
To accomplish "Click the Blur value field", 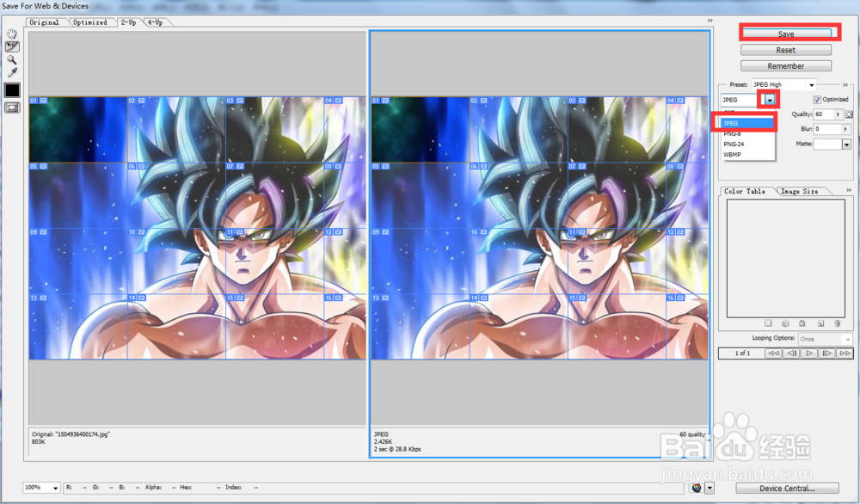I will coord(827,129).
